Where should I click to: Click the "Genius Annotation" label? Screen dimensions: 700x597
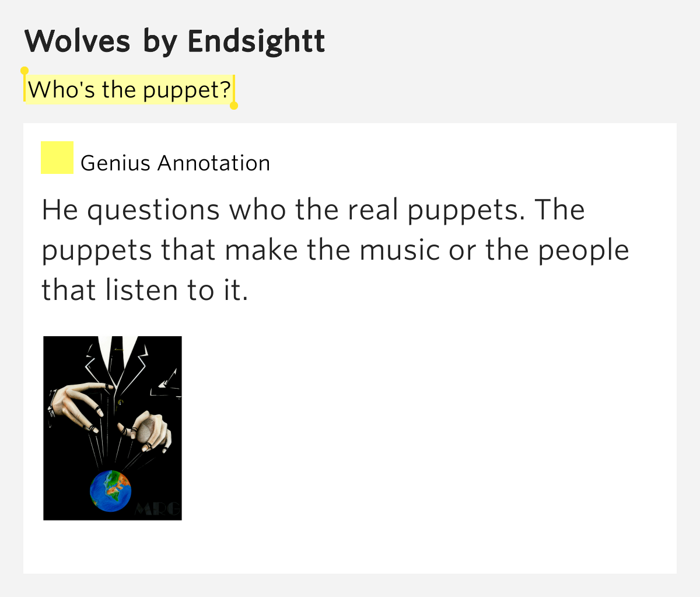point(175,163)
